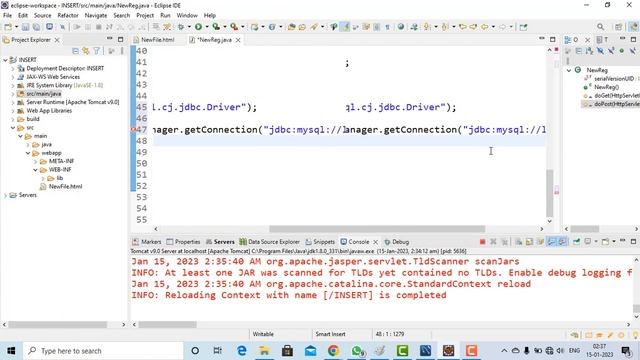Open File Explorer from the taskbar
The width and height of the screenshot is (640, 360).
pos(264,351)
